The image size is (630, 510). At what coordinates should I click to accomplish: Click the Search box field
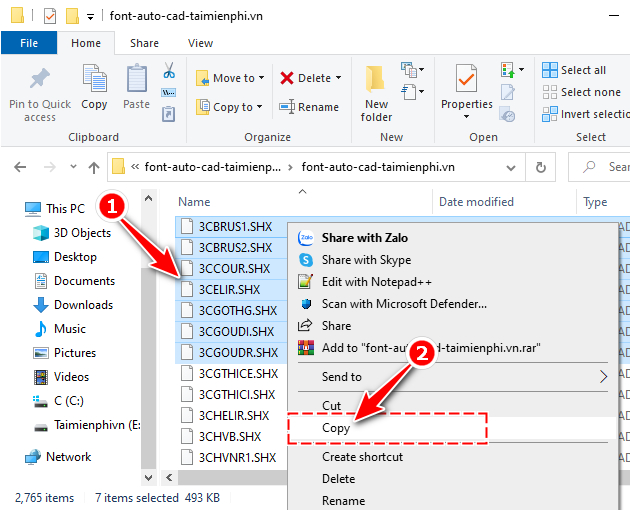599,167
